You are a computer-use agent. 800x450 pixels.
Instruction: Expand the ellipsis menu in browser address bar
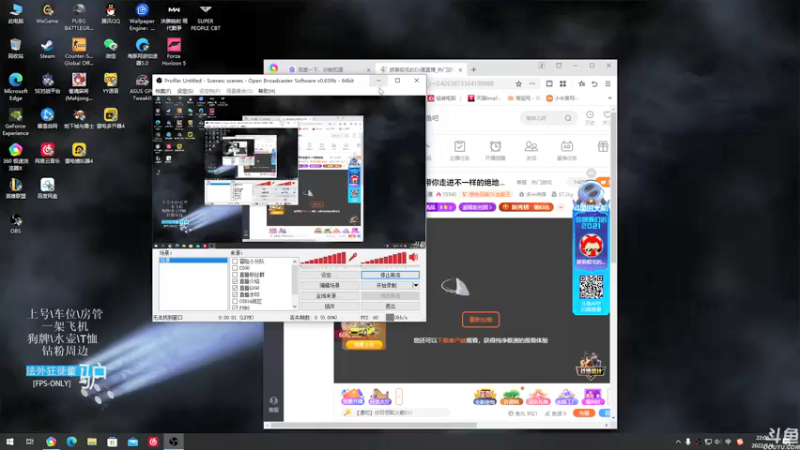[532, 84]
